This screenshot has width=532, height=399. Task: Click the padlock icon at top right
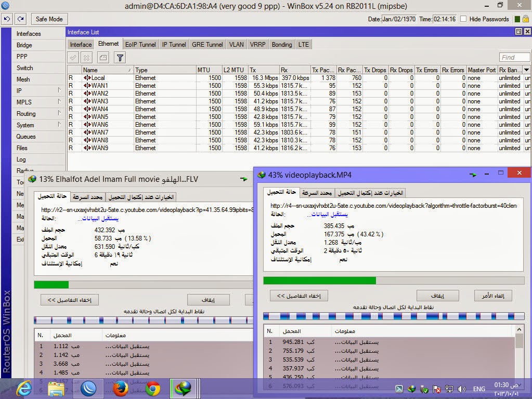point(526,19)
